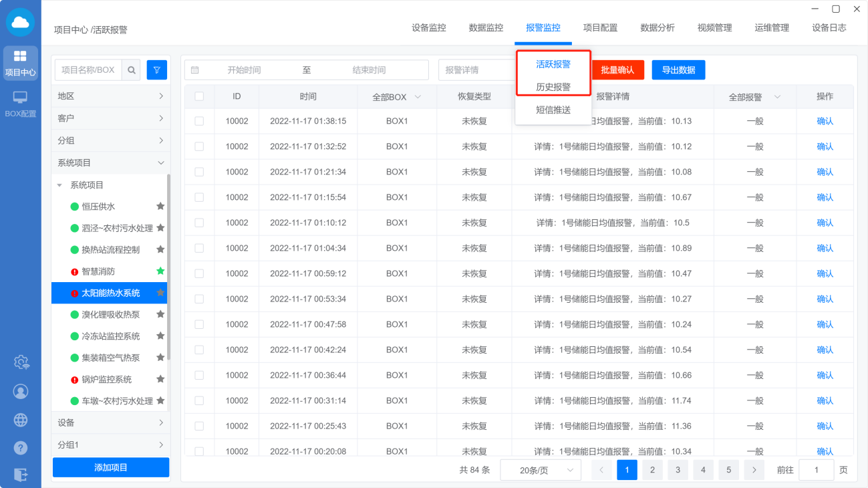Image resolution: width=868 pixels, height=488 pixels.
Task: Toggle favorite star for 集装箱空气热泵
Action: click(160, 358)
